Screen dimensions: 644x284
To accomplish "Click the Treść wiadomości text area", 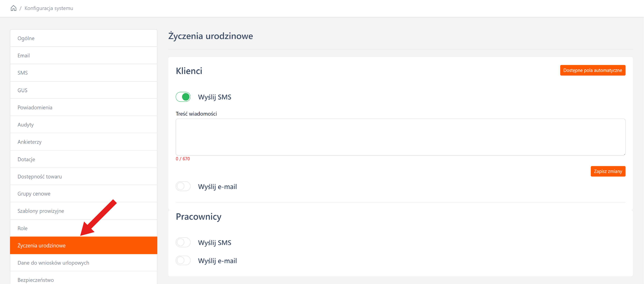I will 400,137.
